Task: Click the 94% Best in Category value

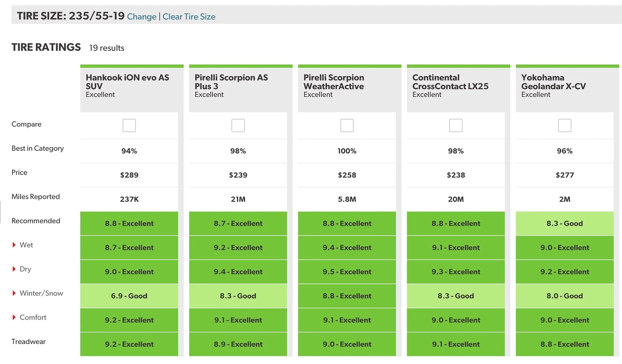Action: click(129, 151)
